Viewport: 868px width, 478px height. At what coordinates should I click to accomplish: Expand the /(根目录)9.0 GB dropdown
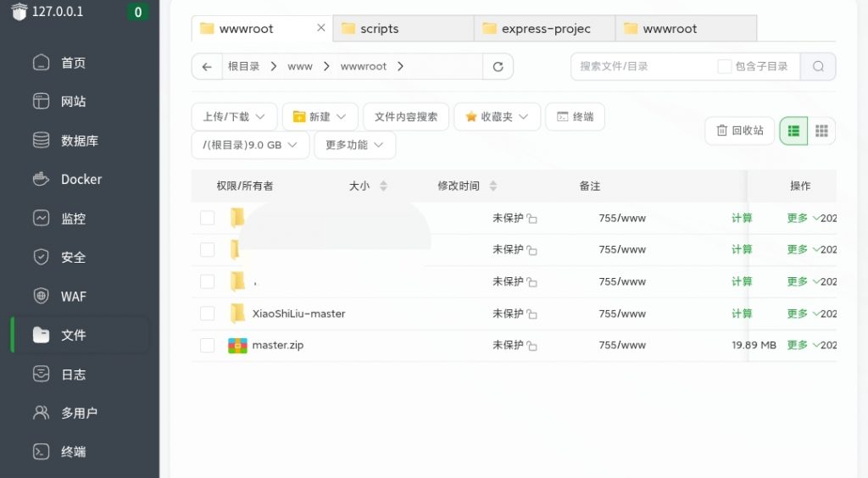pos(250,145)
